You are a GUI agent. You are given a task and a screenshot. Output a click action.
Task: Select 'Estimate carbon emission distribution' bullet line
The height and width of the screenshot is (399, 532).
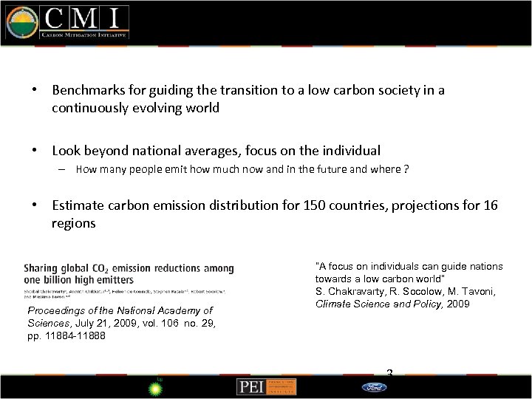click(x=275, y=205)
